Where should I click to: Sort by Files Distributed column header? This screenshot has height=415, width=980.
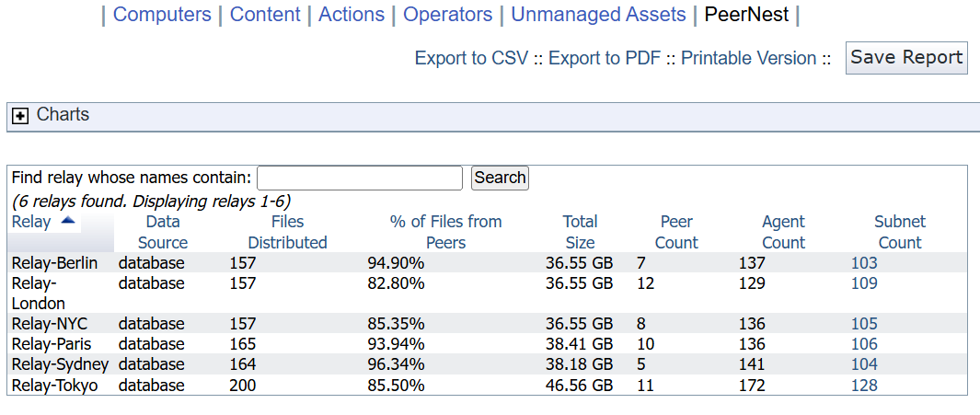point(287,232)
